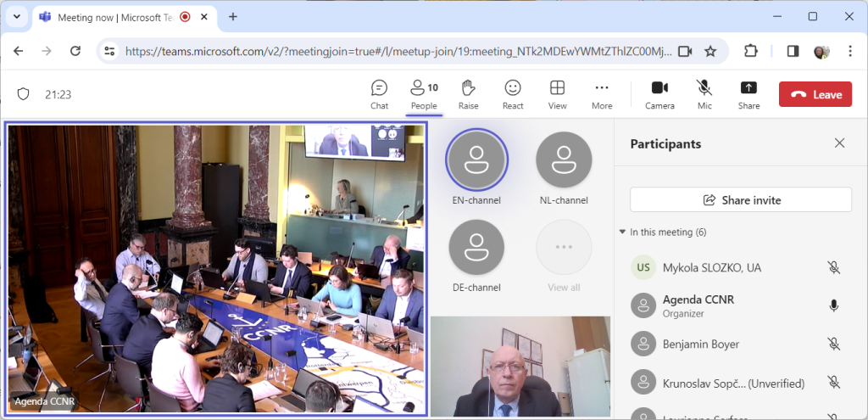Open the tab search dropdown arrow
This screenshot has width=868, height=420.
coord(16,17)
